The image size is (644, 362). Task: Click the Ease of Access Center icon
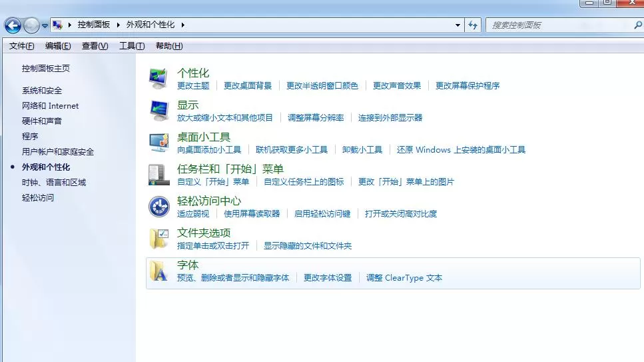(x=159, y=207)
